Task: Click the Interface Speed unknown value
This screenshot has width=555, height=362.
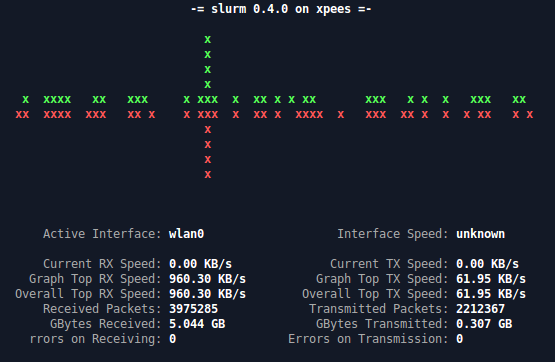Action: tap(480, 234)
